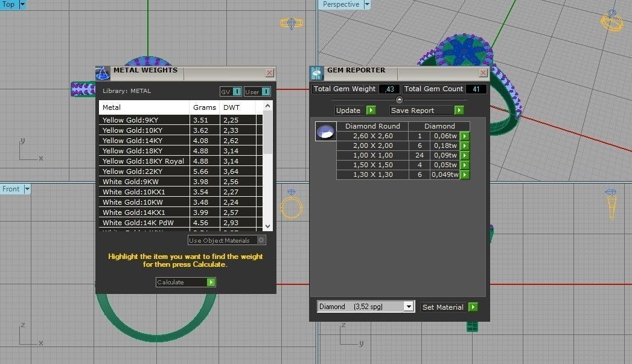Click the Save Report button
632x364 pixels.
pyautogui.click(x=426, y=110)
